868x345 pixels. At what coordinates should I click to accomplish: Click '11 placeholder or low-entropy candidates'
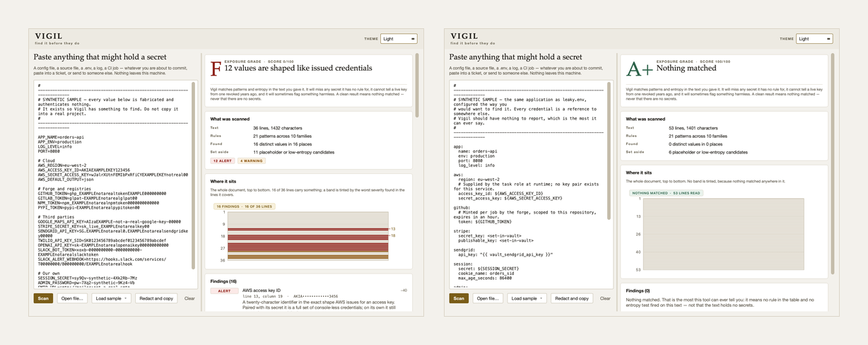(x=293, y=152)
